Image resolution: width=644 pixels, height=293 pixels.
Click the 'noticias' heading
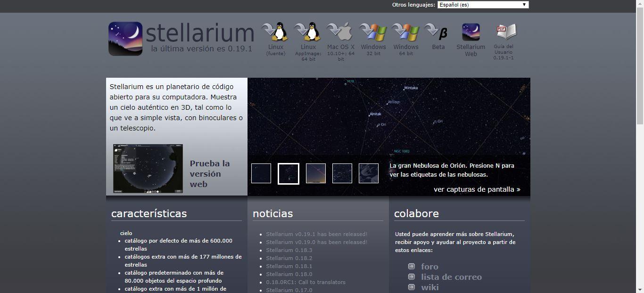click(272, 213)
